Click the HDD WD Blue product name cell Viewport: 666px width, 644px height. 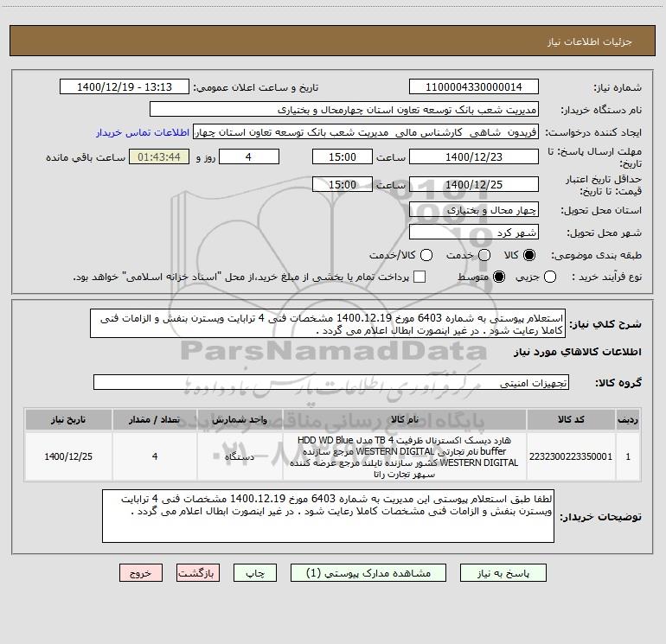405,456
